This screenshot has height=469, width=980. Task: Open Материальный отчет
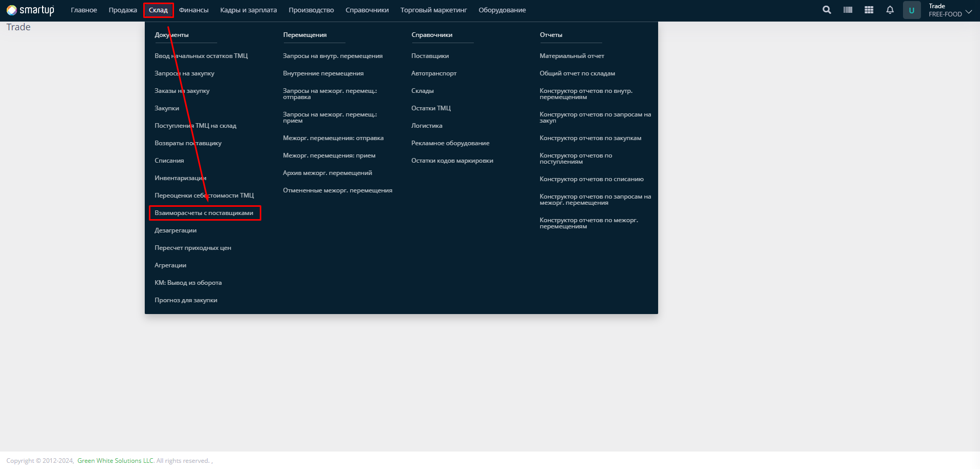572,56
